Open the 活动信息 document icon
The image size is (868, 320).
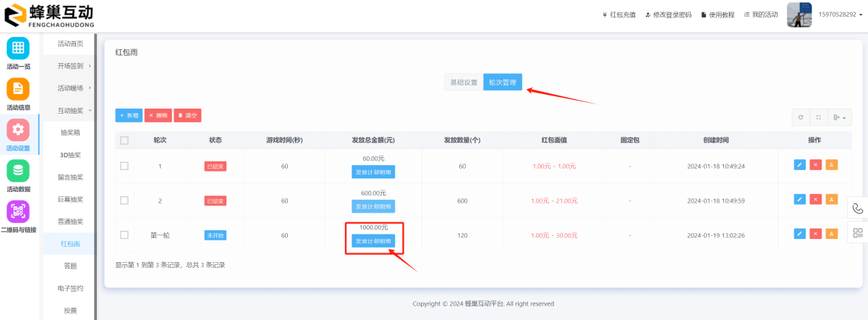coord(18,89)
